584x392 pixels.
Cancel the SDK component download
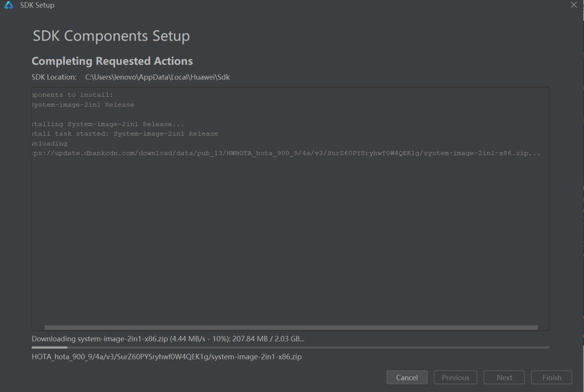[407, 377]
